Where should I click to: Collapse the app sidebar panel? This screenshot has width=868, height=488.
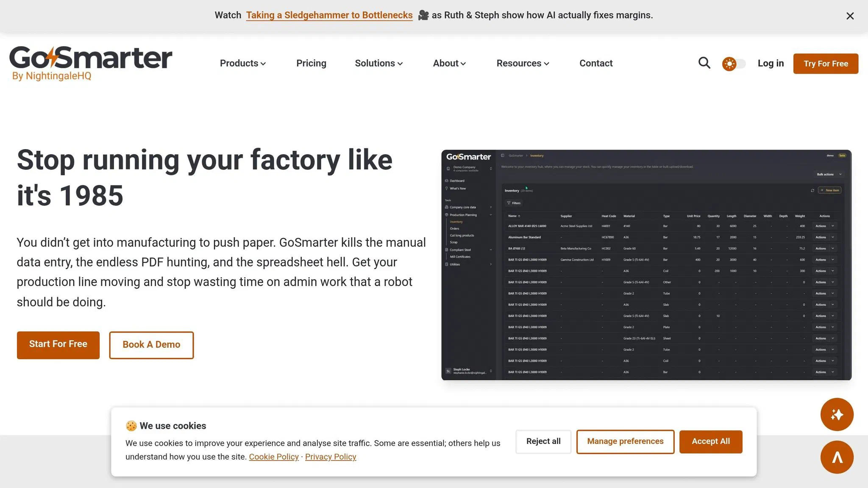click(502, 155)
